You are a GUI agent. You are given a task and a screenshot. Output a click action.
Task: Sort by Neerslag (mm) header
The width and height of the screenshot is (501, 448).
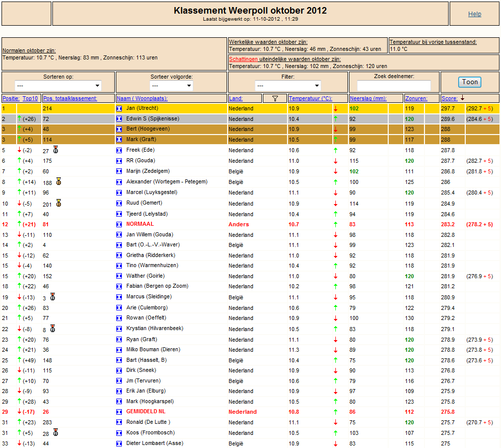(x=368, y=98)
